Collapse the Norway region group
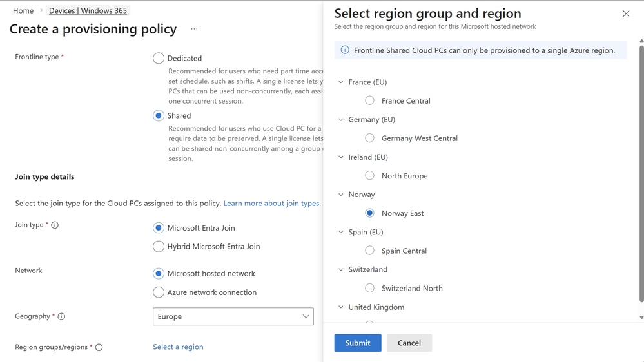644x362 pixels. tap(341, 195)
